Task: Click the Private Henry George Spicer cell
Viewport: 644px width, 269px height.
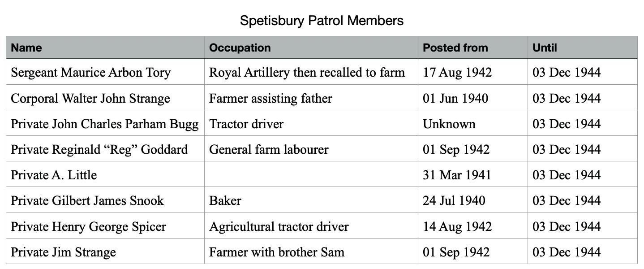Action: point(88,226)
